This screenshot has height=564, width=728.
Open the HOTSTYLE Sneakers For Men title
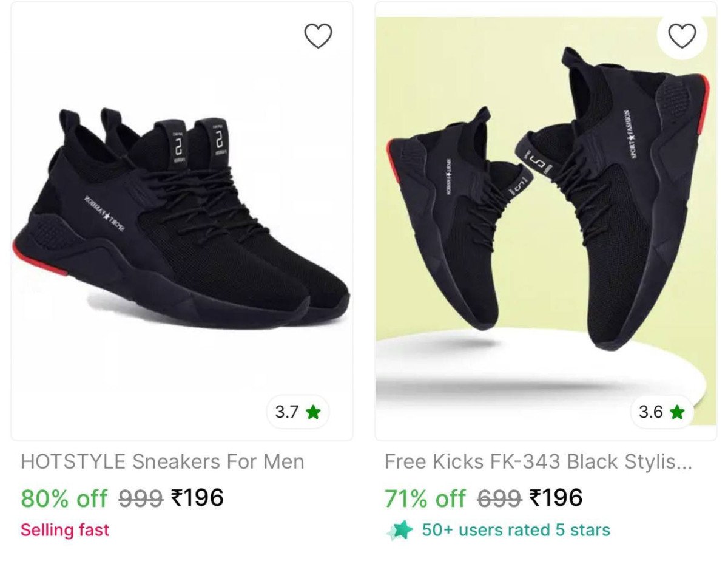pos(163,461)
